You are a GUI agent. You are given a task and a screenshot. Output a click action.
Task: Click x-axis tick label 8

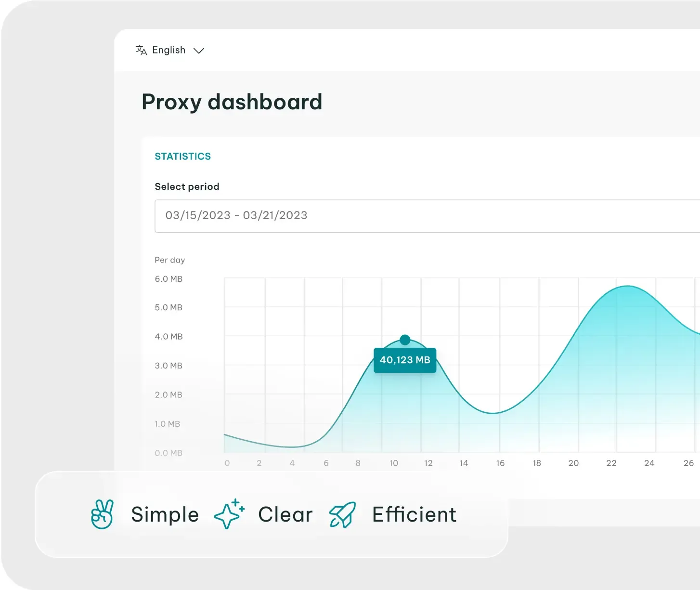point(358,463)
